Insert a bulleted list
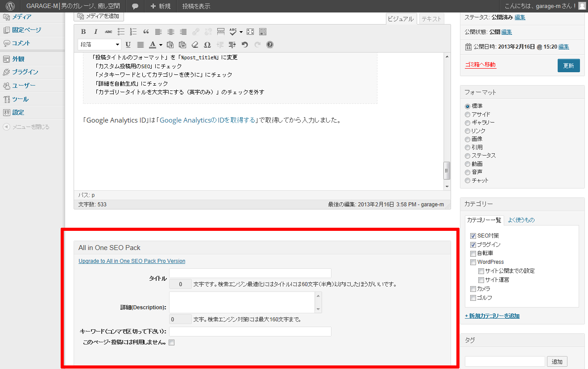This screenshot has width=588, height=369. [121, 32]
